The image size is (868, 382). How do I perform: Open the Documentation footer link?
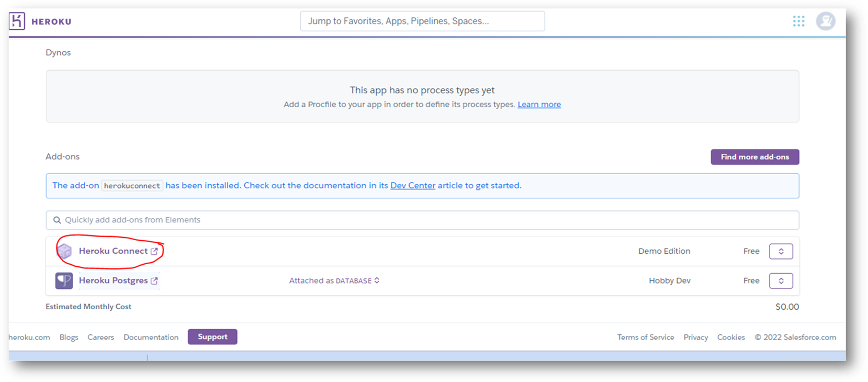click(x=151, y=338)
